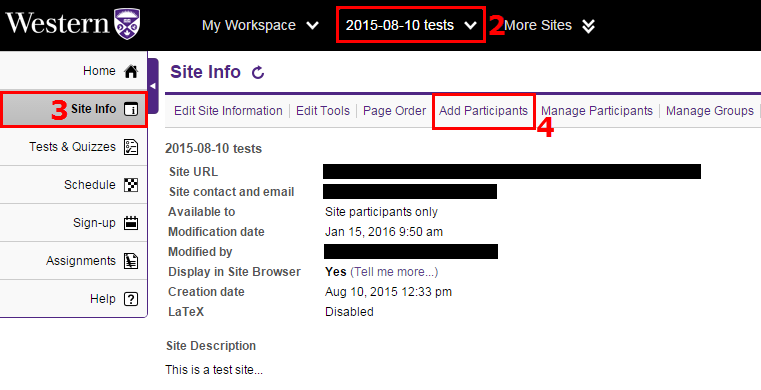Click the Tests & Quizzes checklist icon
761x390 pixels.
(131, 147)
